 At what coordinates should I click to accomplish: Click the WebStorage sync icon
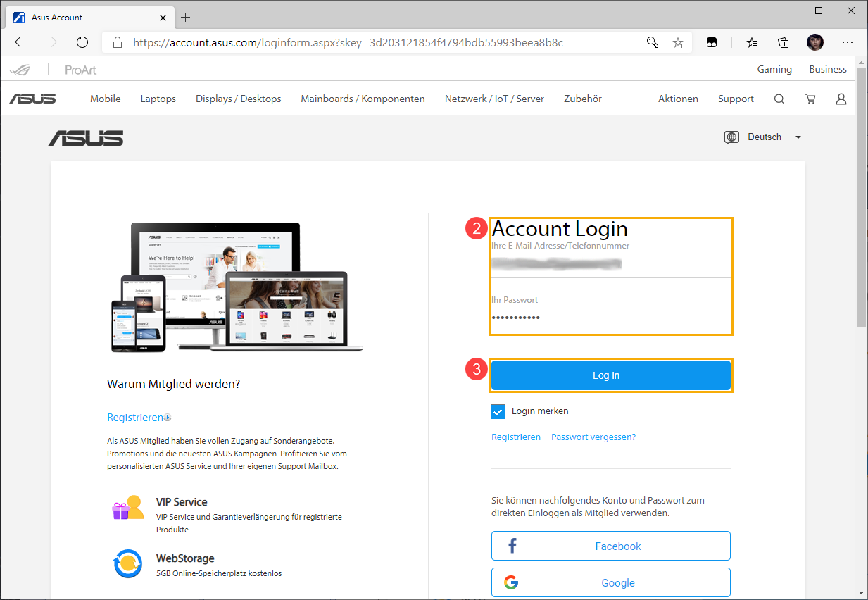128,564
